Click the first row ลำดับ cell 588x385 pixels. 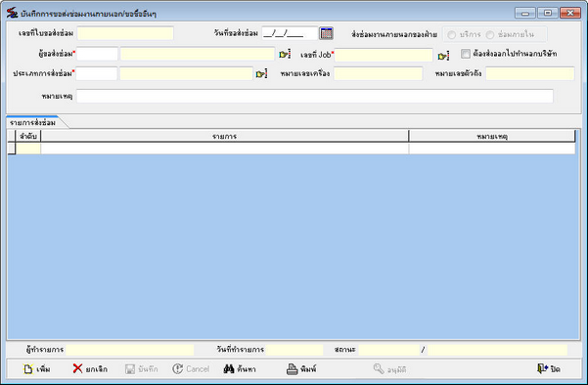(28, 149)
